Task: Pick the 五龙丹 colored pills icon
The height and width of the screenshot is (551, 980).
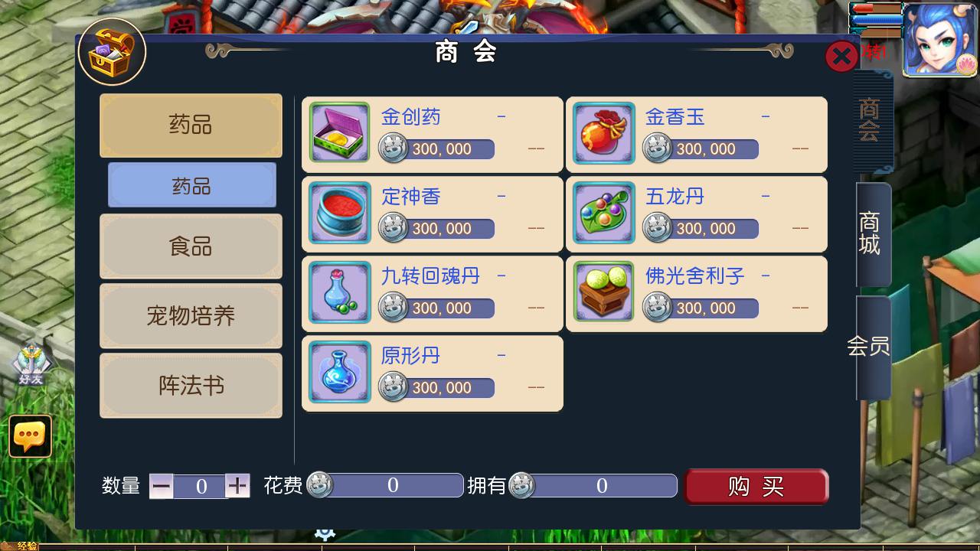Action: click(604, 213)
